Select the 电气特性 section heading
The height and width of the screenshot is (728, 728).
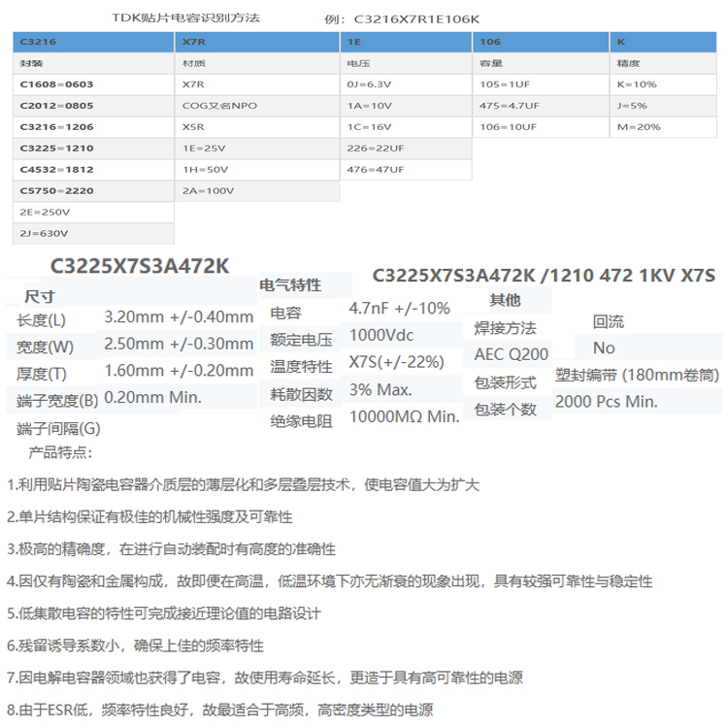pos(290,284)
